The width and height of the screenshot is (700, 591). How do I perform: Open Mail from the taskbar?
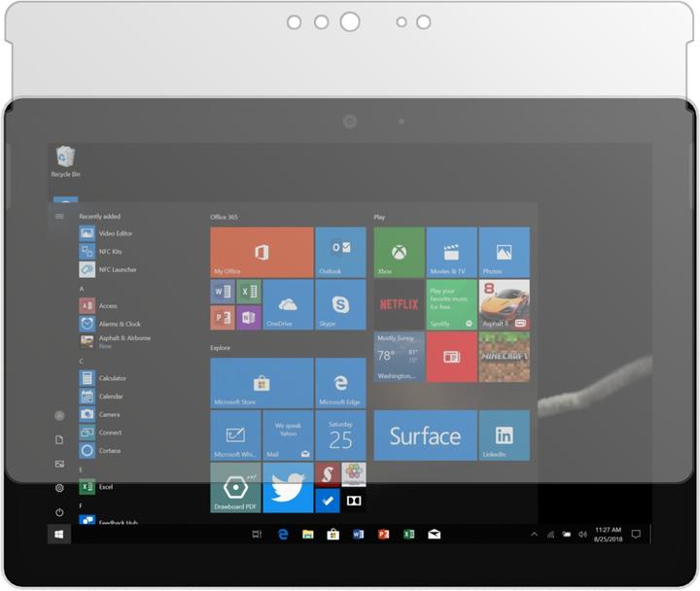[434, 535]
